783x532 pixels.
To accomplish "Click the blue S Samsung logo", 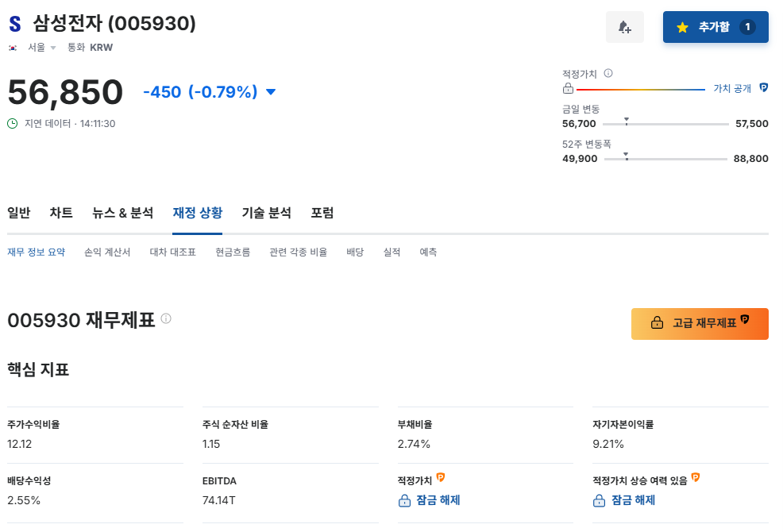I will (x=15, y=24).
